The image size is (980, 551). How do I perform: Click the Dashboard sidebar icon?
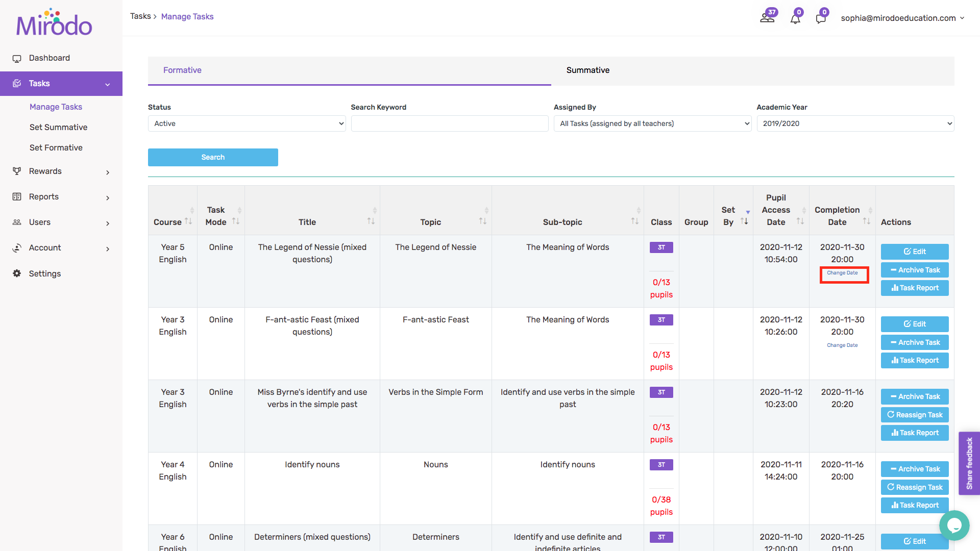[x=17, y=58]
